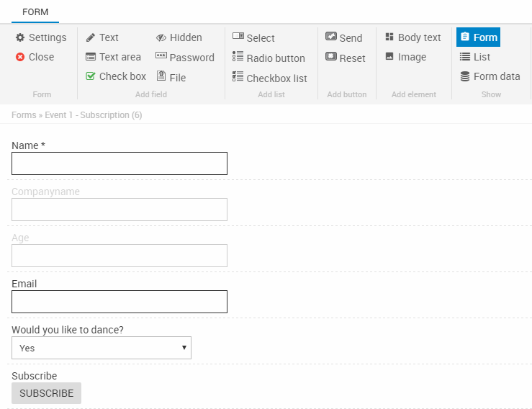532x409 pixels.
Task: Add a Select list element
Action: [253, 38]
